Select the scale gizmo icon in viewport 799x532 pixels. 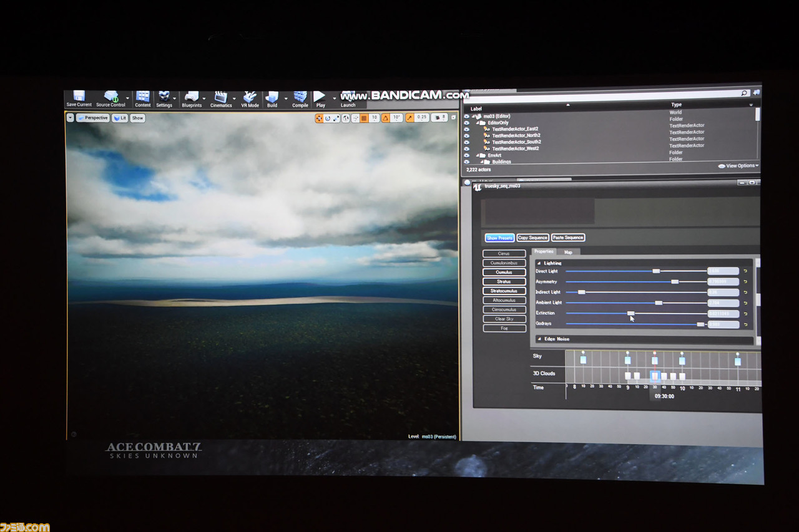pos(336,118)
